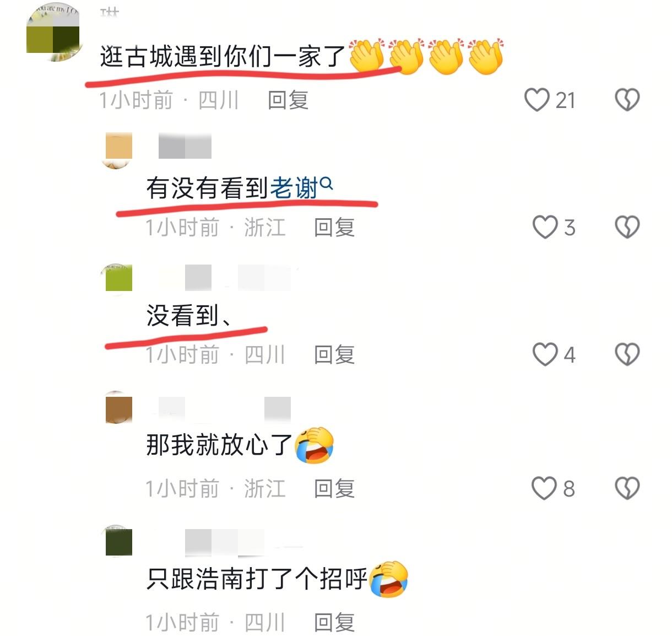Open avatar of 那我就放心了 commenter
The image size is (672, 636).
118,408
